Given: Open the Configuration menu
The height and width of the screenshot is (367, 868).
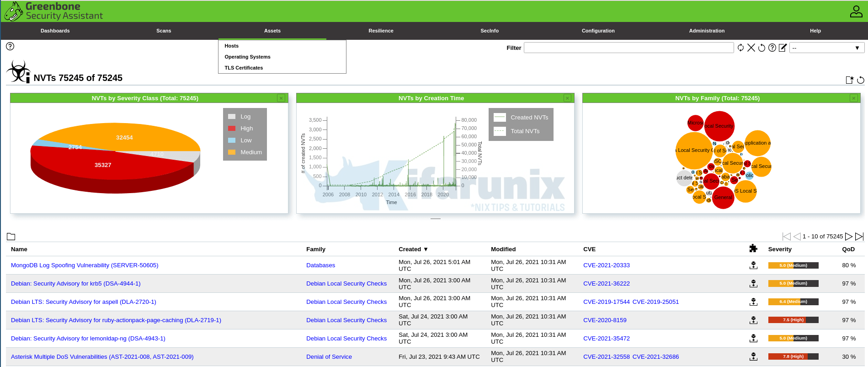Looking at the screenshot, I should [x=598, y=31].
